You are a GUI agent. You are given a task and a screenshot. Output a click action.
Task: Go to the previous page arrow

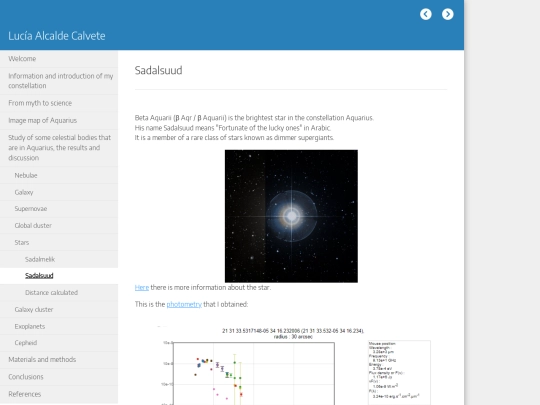[x=426, y=14]
